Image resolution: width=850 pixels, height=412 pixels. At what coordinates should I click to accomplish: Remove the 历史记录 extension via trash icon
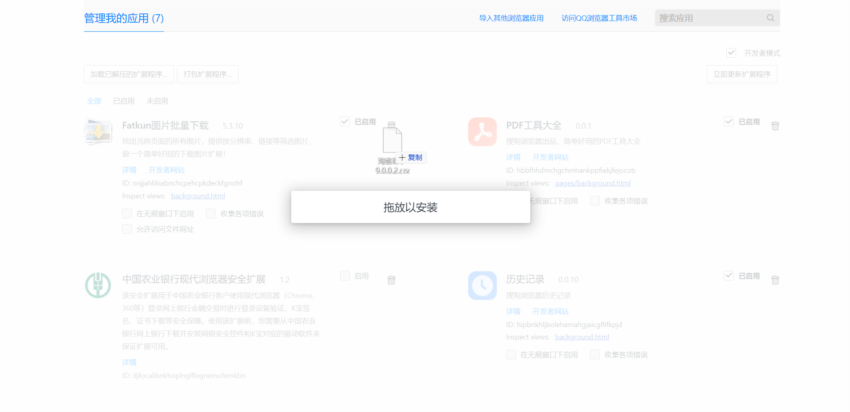[775, 280]
